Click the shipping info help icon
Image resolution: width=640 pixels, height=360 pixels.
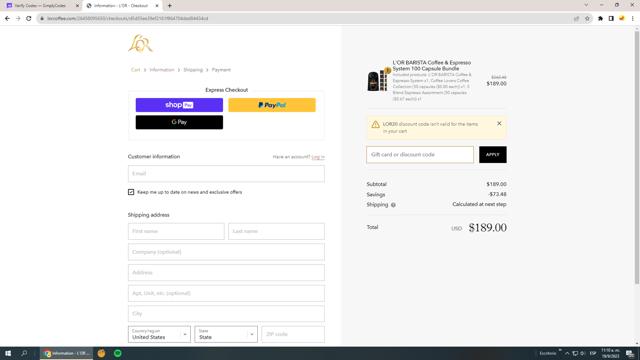393,205
